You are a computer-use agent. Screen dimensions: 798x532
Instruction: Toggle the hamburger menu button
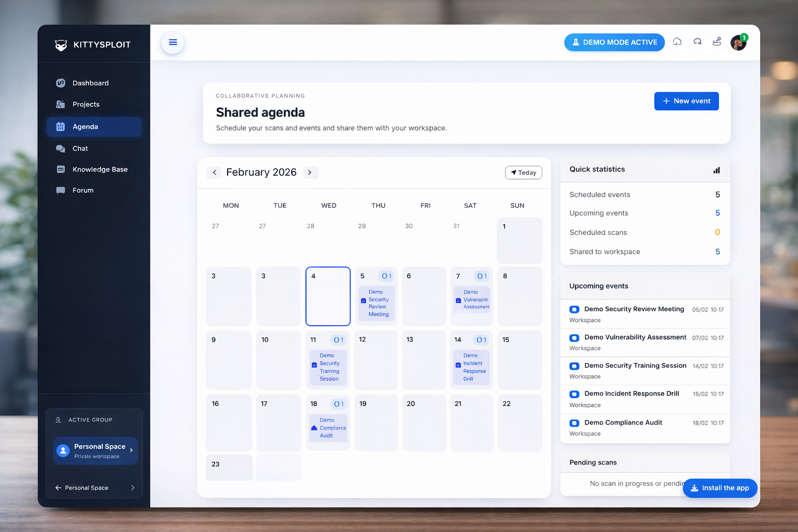click(x=172, y=42)
